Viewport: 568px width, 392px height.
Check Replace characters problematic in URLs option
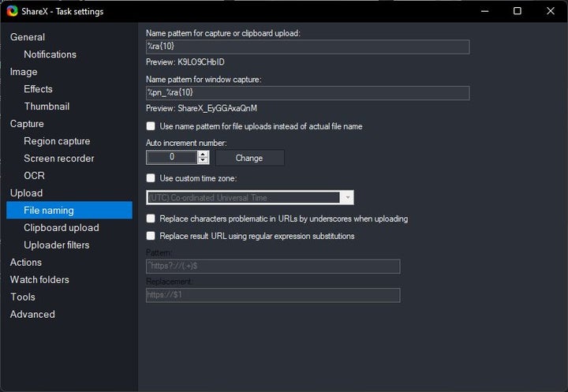pyautogui.click(x=151, y=218)
